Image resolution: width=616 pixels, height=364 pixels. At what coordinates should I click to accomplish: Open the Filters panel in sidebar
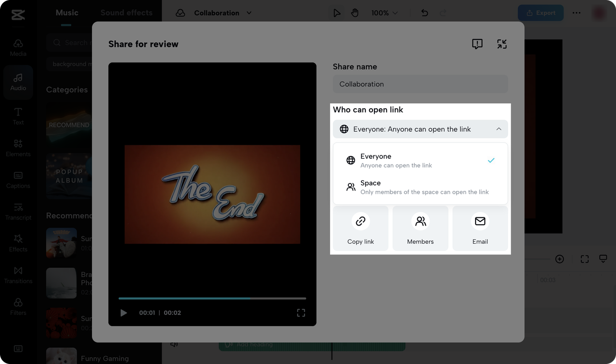coord(18,307)
